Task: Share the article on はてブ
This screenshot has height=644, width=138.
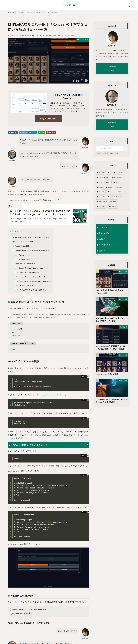Action: 33,132
